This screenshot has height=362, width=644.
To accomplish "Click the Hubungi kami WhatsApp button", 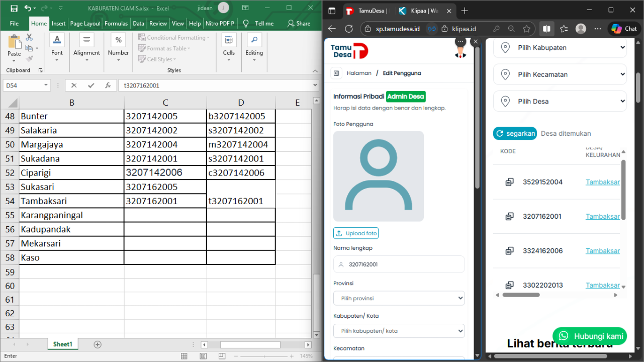I will point(590,336).
